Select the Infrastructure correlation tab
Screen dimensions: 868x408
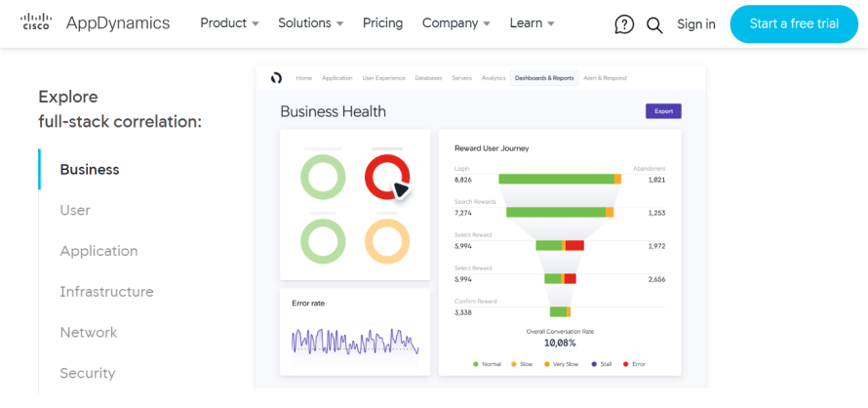click(x=107, y=292)
